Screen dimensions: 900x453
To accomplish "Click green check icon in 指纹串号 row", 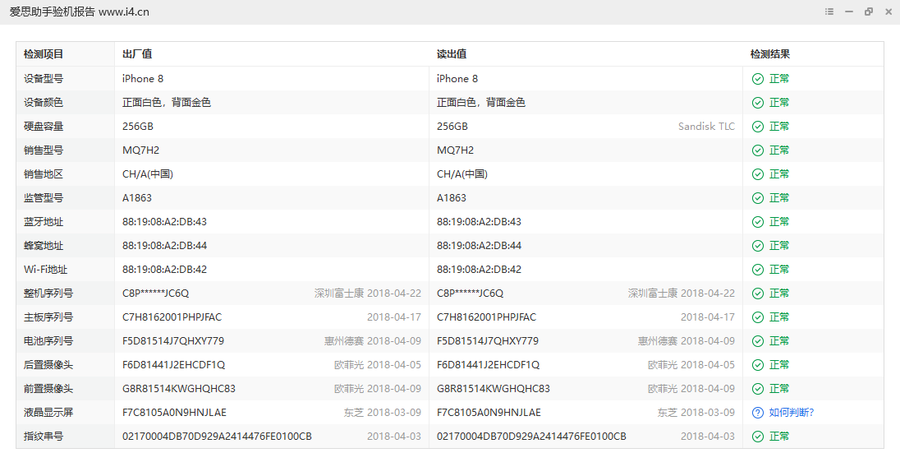I will coord(758,436).
